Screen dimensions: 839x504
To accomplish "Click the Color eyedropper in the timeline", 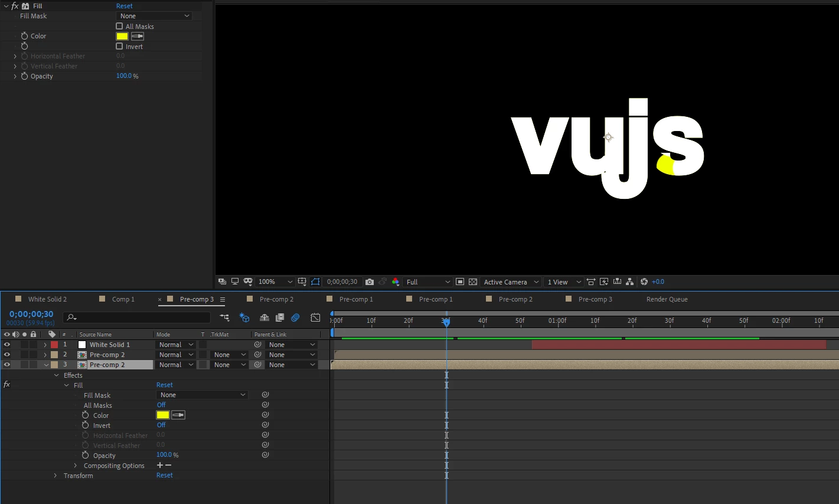I will 178,415.
